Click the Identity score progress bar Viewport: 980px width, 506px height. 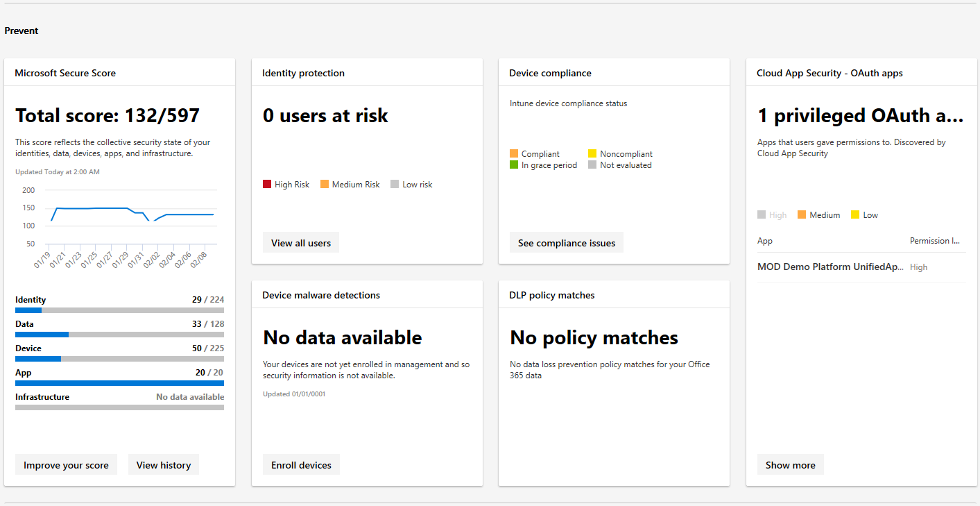point(119,310)
